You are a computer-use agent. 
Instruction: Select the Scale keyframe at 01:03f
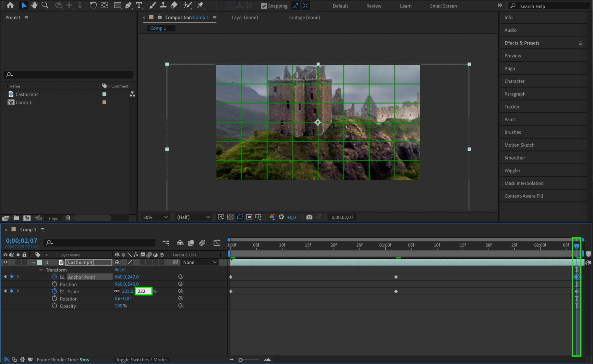pos(396,291)
